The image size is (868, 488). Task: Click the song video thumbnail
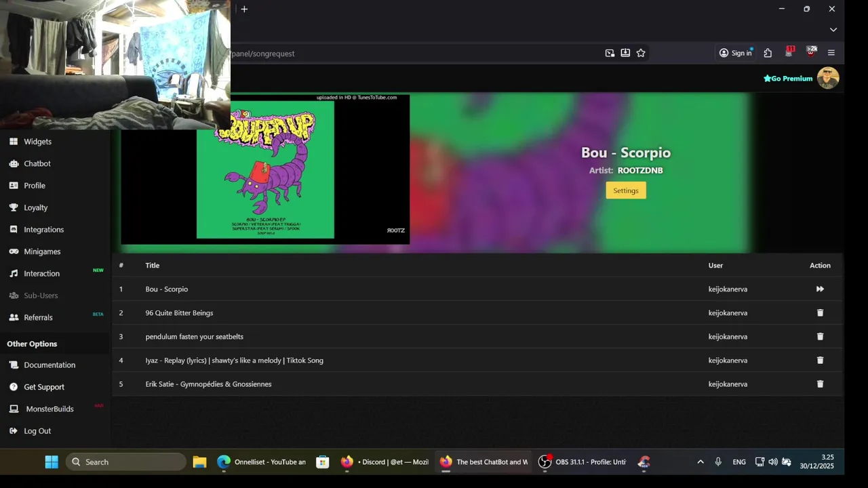pyautogui.click(x=265, y=169)
